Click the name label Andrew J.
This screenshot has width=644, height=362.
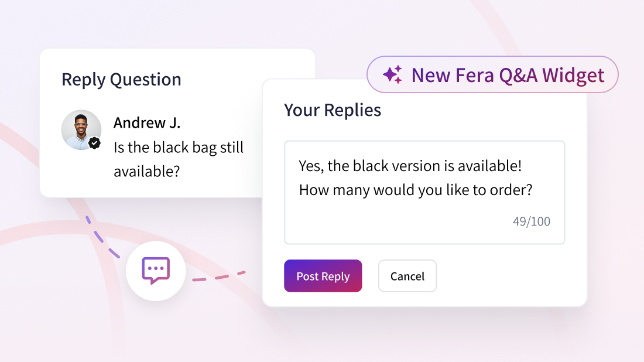[x=147, y=123]
